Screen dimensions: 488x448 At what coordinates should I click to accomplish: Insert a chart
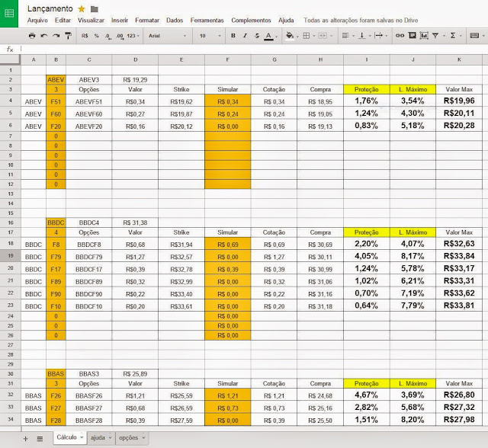[424, 36]
